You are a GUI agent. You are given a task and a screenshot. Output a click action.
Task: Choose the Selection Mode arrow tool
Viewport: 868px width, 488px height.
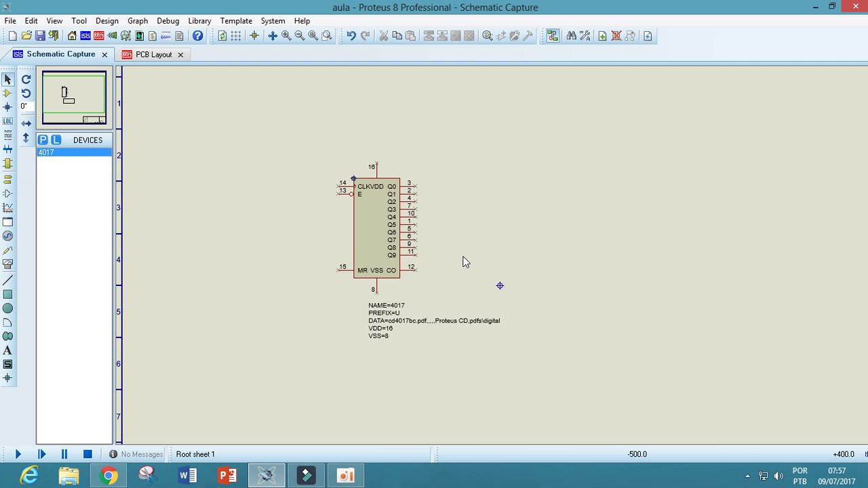coord(8,79)
